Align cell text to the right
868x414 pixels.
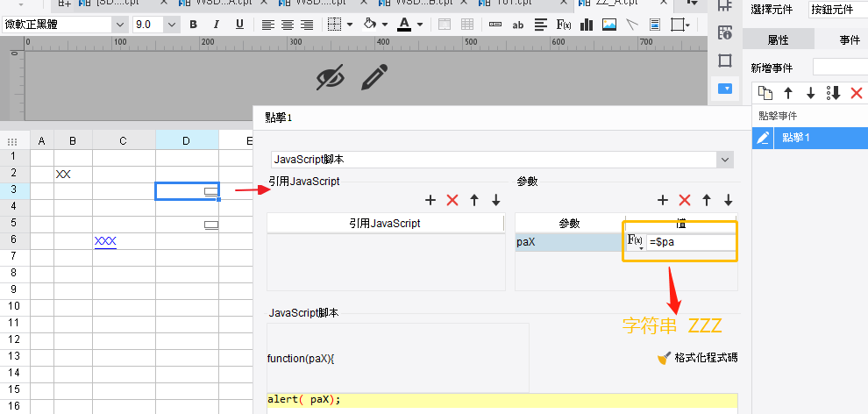click(x=307, y=25)
